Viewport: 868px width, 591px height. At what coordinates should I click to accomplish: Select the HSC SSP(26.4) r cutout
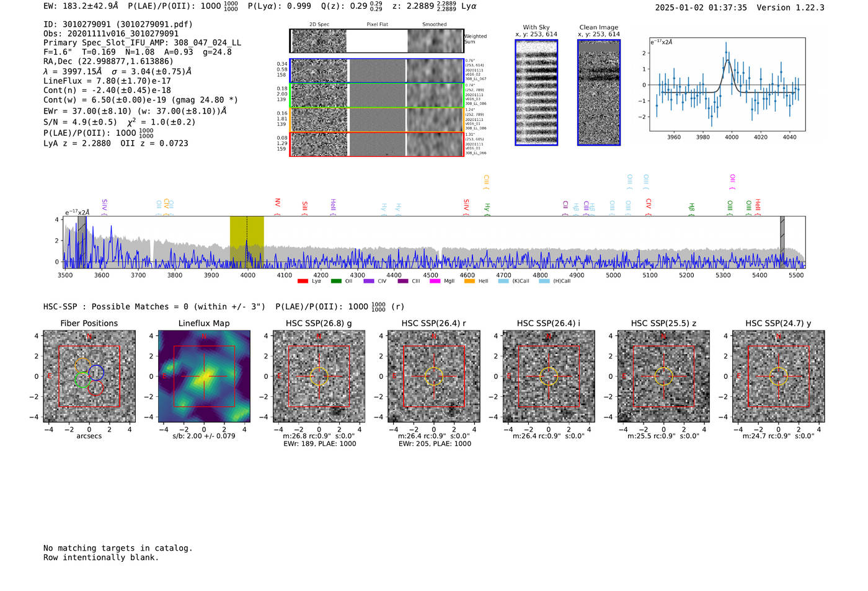(x=434, y=376)
